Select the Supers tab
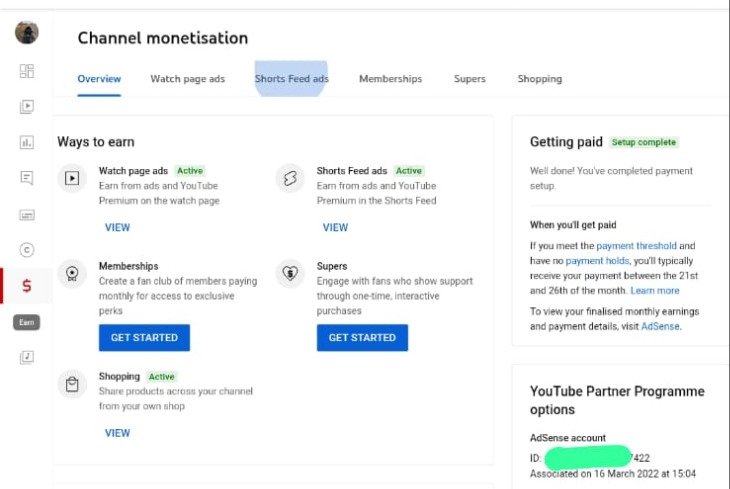The width and height of the screenshot is (730, 489). click(x=470, y=79)
